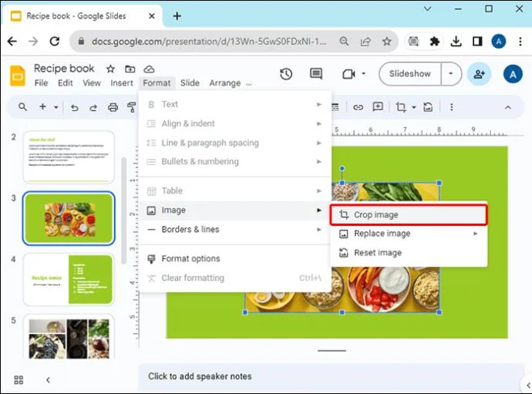532x394 pixels.
Task: Click the crop image toolbar icon
Action: [x=401, y=107]
